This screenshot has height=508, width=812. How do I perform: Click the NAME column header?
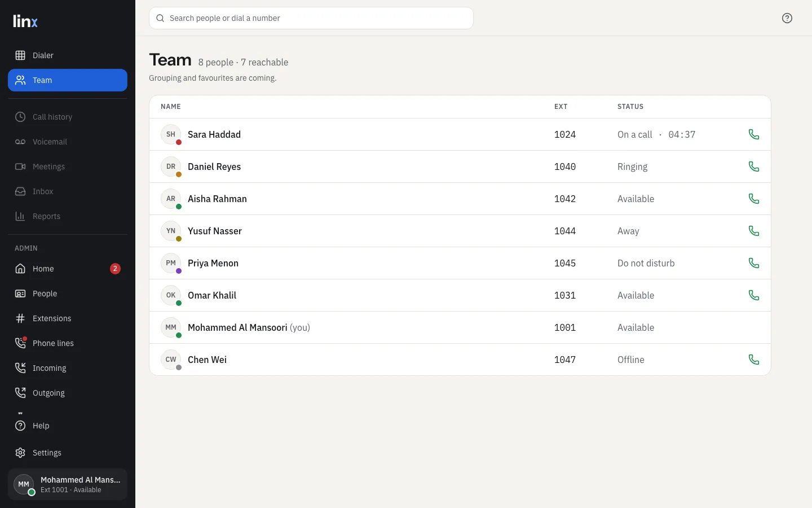(x=171, y=107)
